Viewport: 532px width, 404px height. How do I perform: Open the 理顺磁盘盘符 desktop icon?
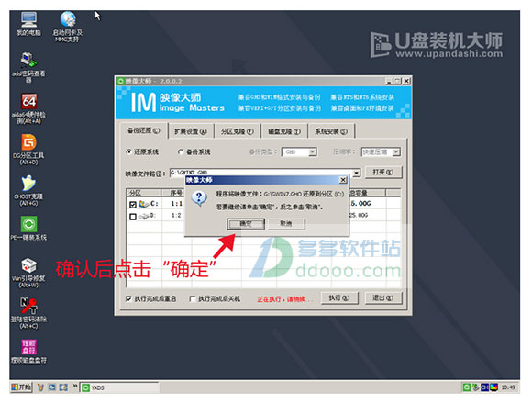point(28,351)
